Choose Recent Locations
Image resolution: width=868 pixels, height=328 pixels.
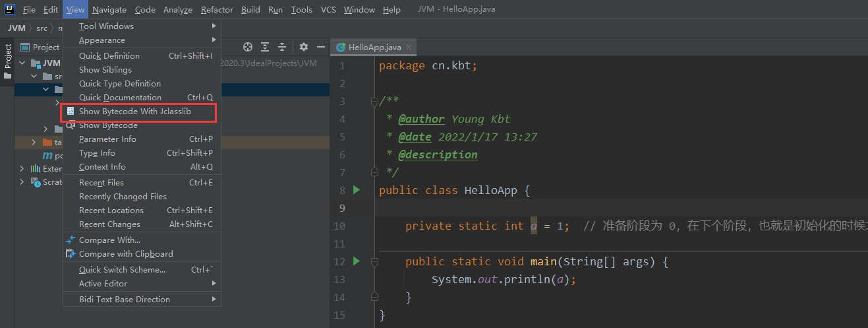click(142, 211)
